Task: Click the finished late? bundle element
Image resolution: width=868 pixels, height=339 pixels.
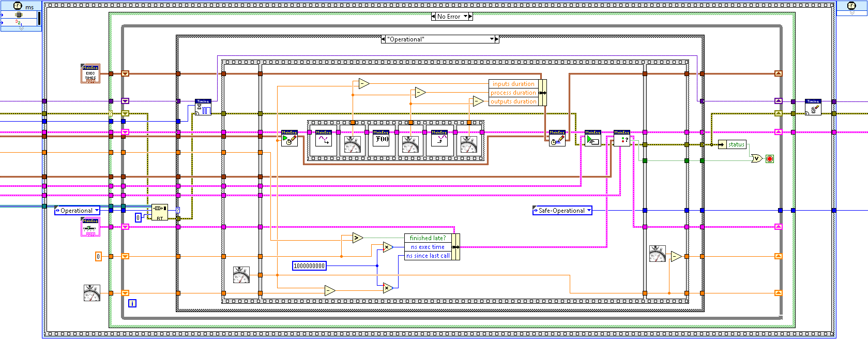Action: (x=428, y=238)
